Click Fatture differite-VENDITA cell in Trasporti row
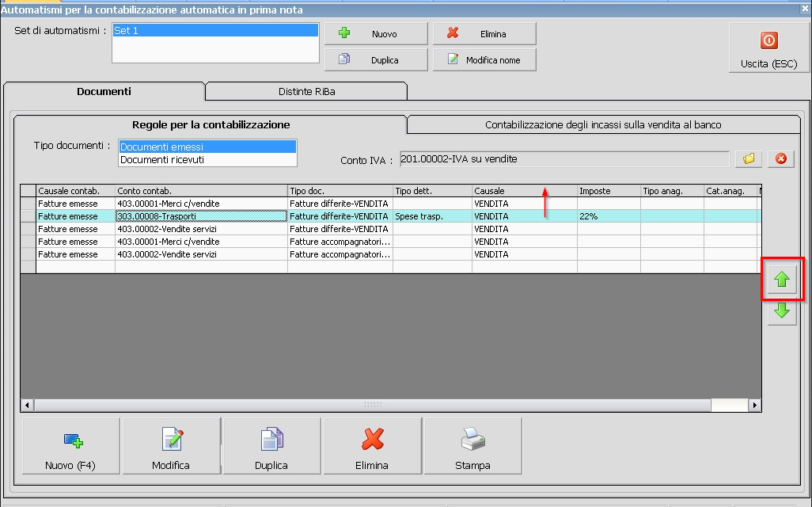The width and height of the screenshot is (812, 507). click(x=340, y=216)
